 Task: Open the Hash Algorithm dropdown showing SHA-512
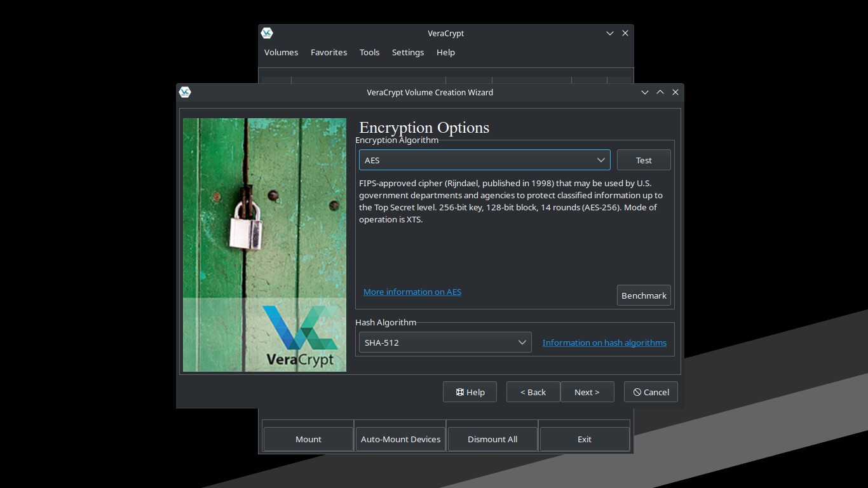445,342
